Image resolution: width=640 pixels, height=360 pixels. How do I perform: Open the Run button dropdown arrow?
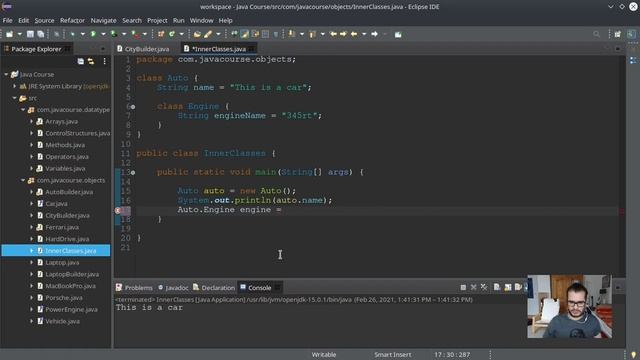(x=103, y=34)
